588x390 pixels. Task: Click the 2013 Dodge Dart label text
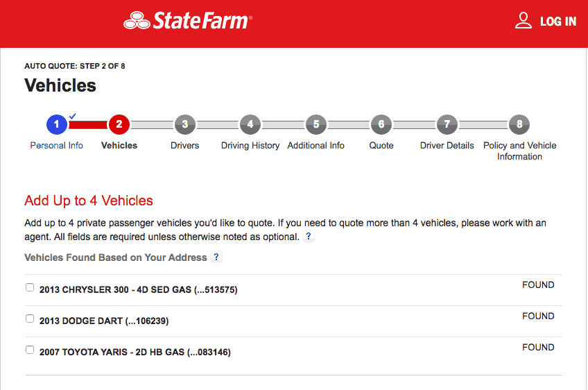(x=104, y=321)
